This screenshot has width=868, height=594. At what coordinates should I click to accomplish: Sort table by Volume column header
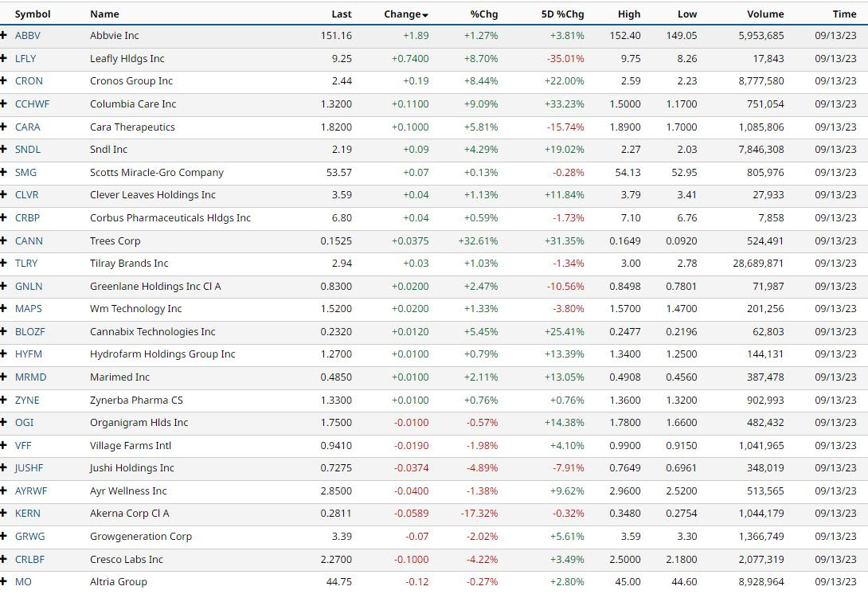765,14
